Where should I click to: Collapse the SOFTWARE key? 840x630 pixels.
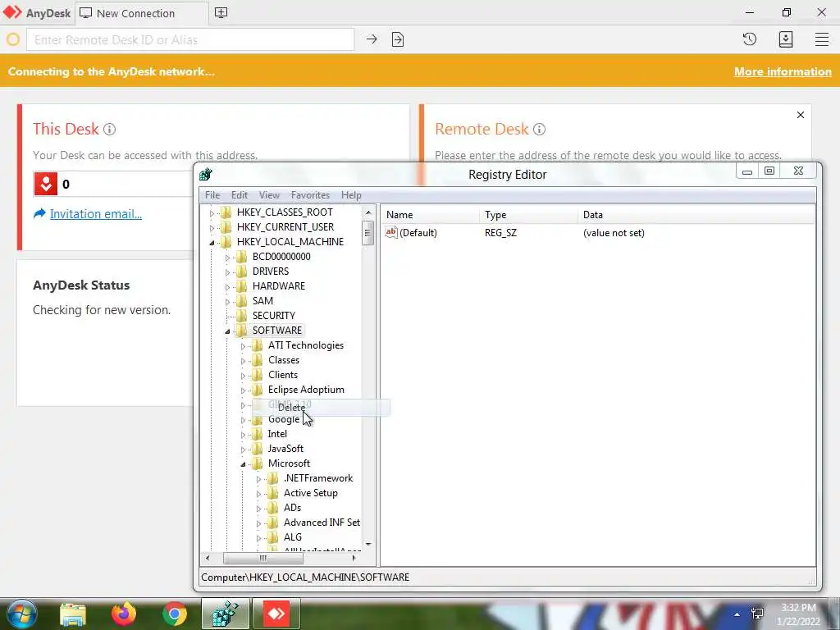click(x=227, y=331)
